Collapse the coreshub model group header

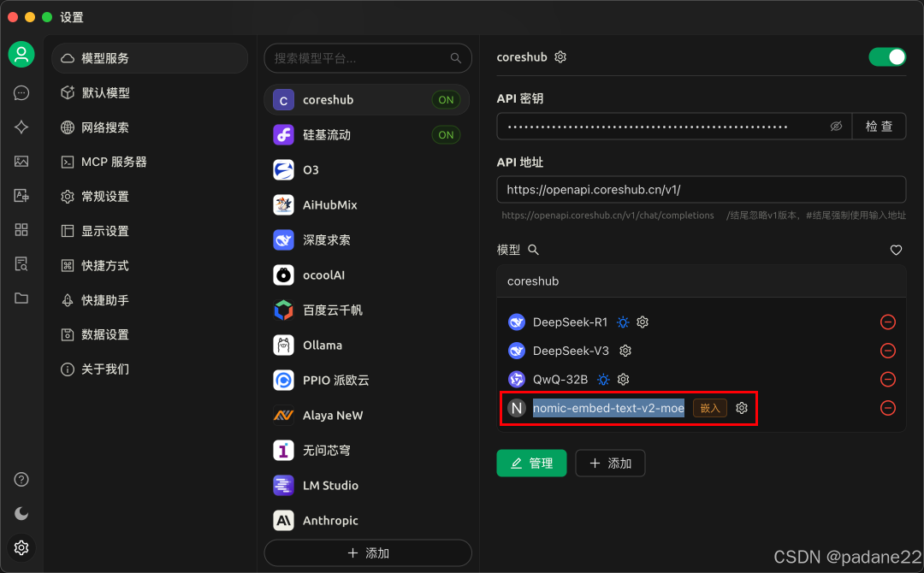point(702,281)
